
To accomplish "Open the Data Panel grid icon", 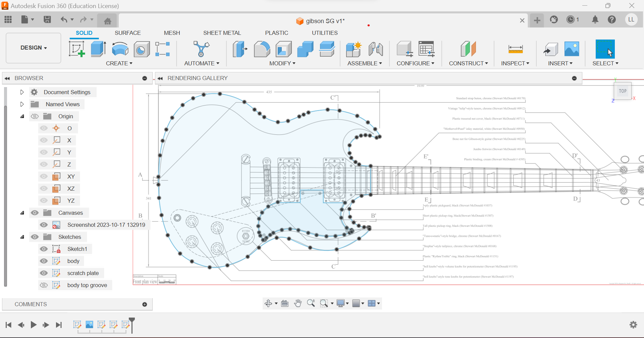I will click(8, 19).
